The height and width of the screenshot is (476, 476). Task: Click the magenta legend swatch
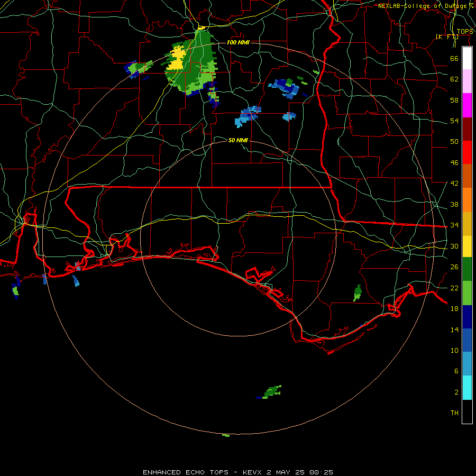(x=467, y=105)
